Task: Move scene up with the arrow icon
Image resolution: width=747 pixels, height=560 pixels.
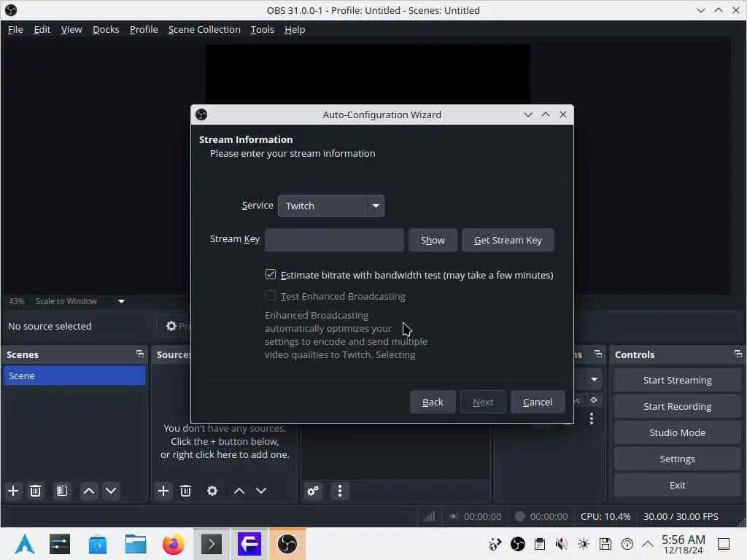Action: [88, 491]
